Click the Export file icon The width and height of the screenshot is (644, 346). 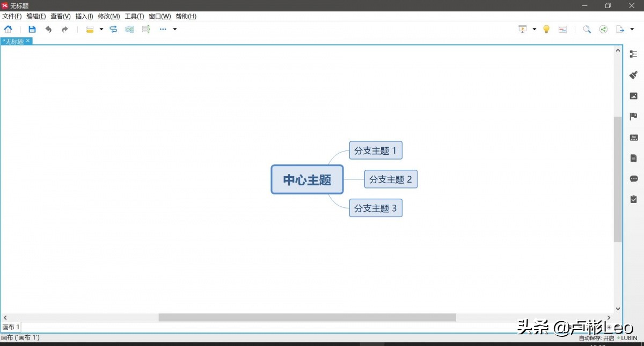619,29
